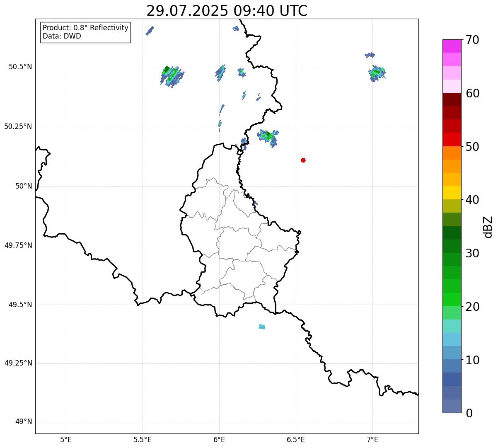Click the 50°N latitude label
Screen dimensions: 498x448
(x=24, y=186)
